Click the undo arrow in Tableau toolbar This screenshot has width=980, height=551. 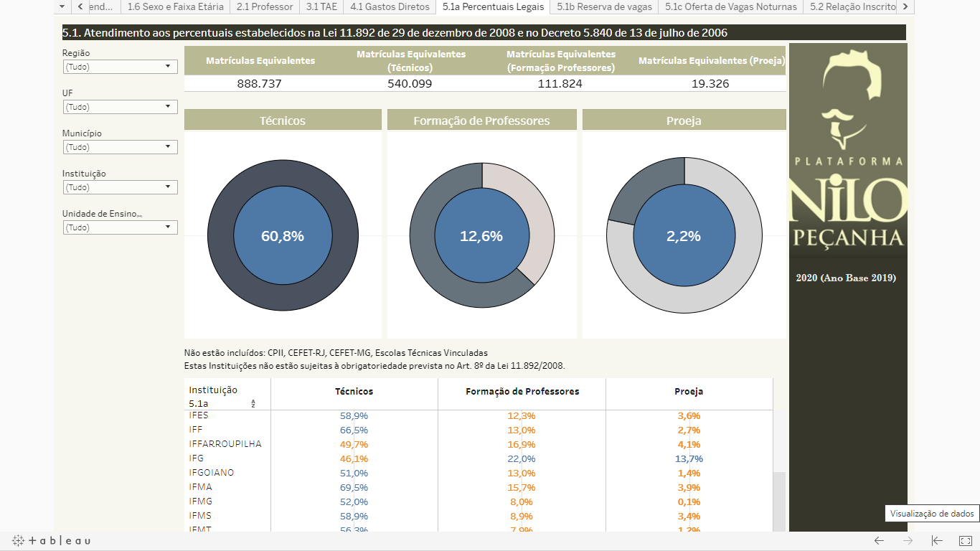[x=879, y=540]
